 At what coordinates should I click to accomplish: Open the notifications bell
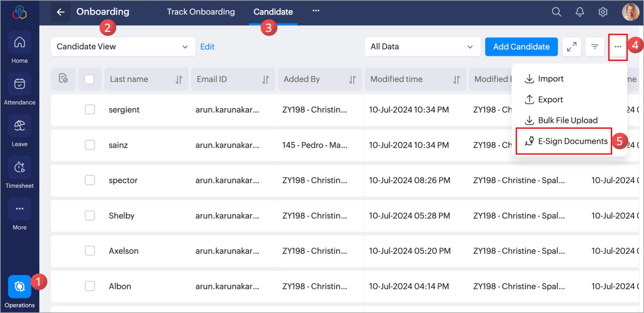pos(580,12)
